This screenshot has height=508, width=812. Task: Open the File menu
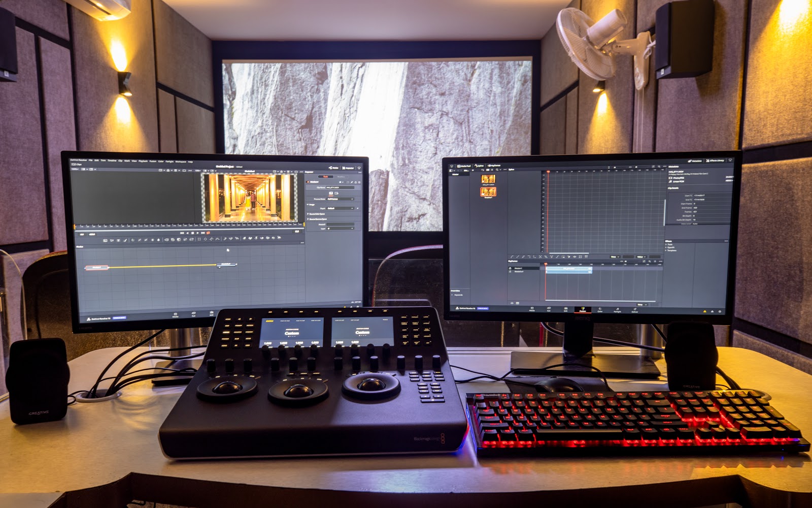point(91,161)
